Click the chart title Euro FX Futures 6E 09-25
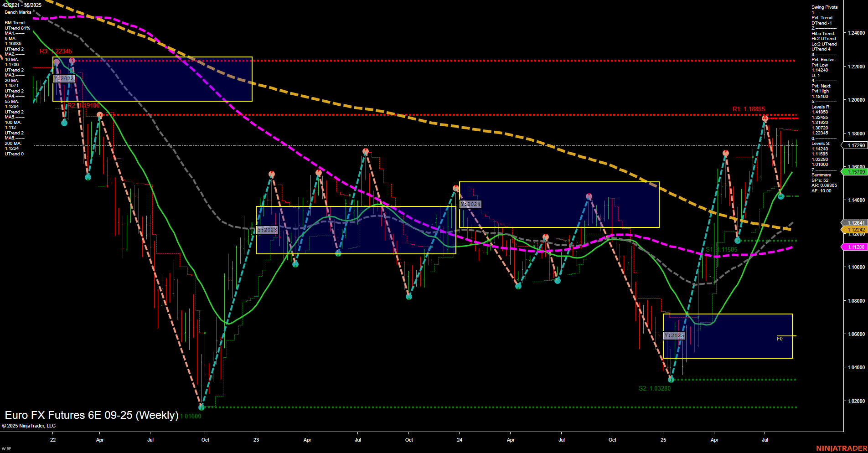Image resolution: width=868 pixels, height=453 pixels. point(91,415)
